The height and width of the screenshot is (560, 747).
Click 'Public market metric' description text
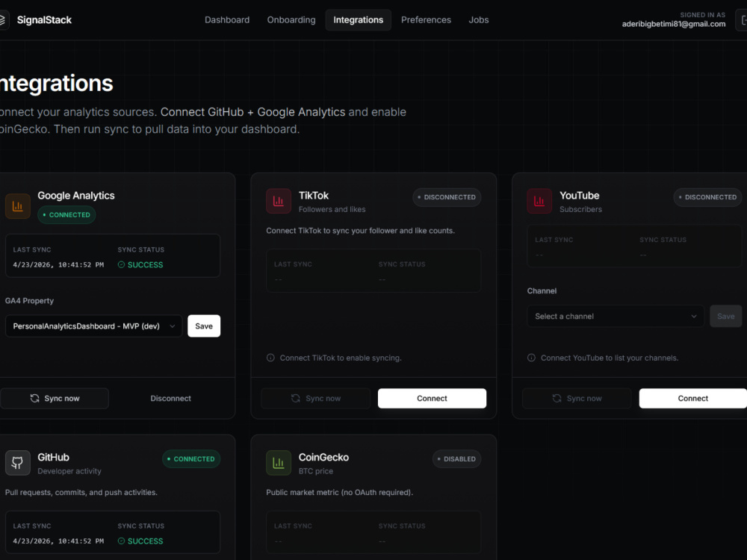340,492
